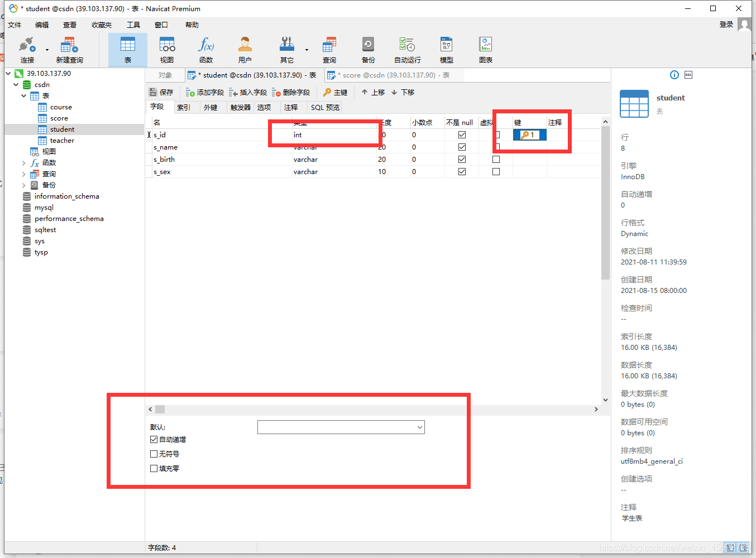
Task: Click the 保存 (Save) button
Action: pyautogui.click(x=161, y=93)
